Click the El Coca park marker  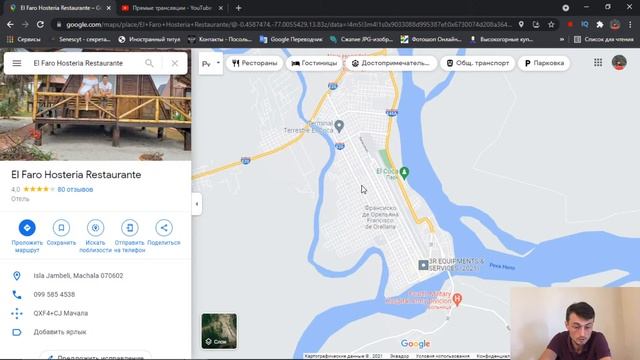(x=404, y=173)
